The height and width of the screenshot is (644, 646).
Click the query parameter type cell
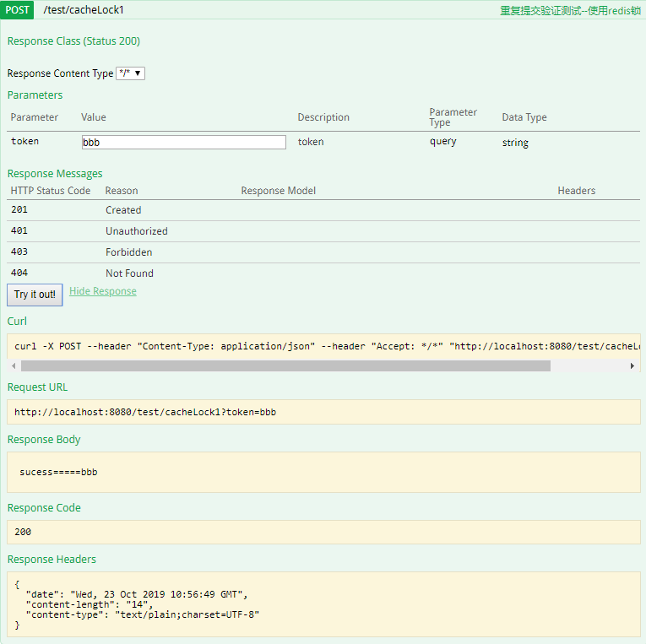coord(443,142)
